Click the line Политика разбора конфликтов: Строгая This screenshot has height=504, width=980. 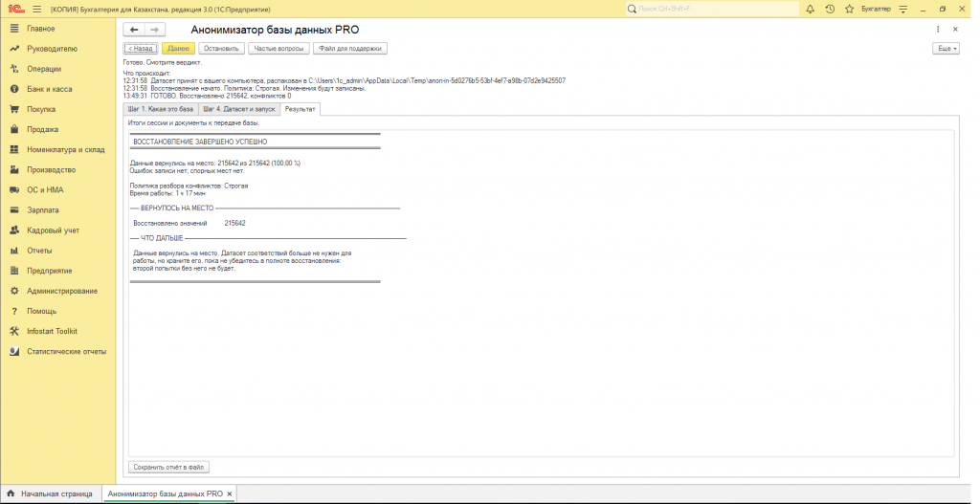point(189,186)
